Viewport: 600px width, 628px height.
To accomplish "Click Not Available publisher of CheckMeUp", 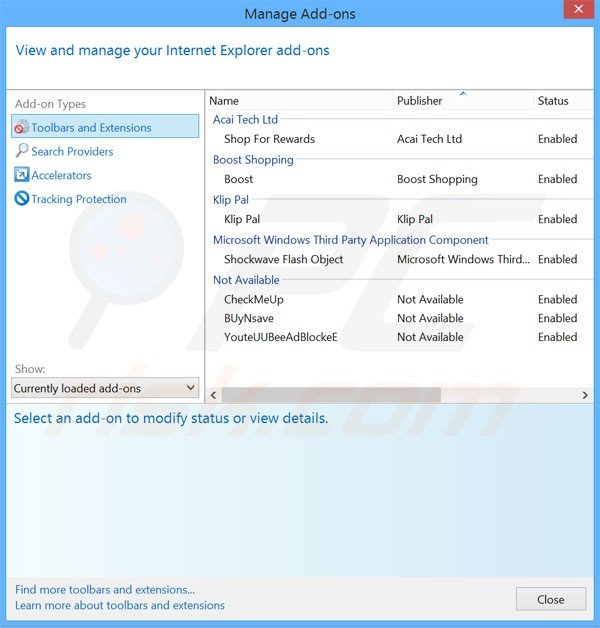I will (x=430, y=299).
